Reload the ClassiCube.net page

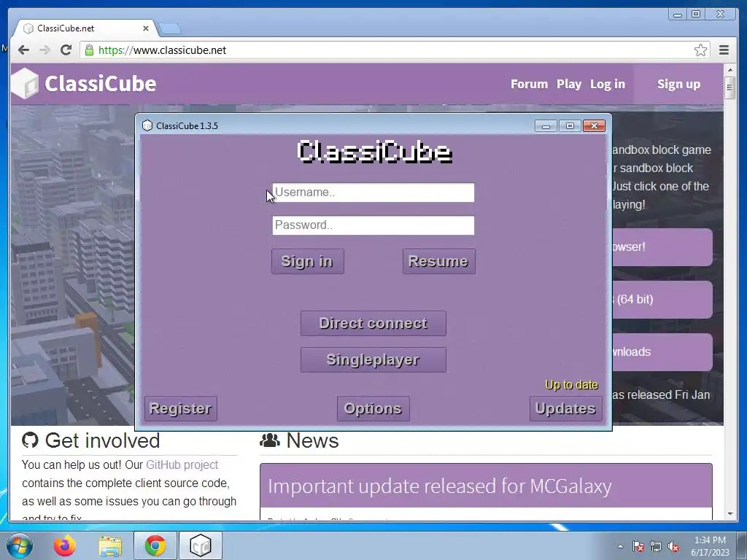pyautogui.click(x=66, y=50)
